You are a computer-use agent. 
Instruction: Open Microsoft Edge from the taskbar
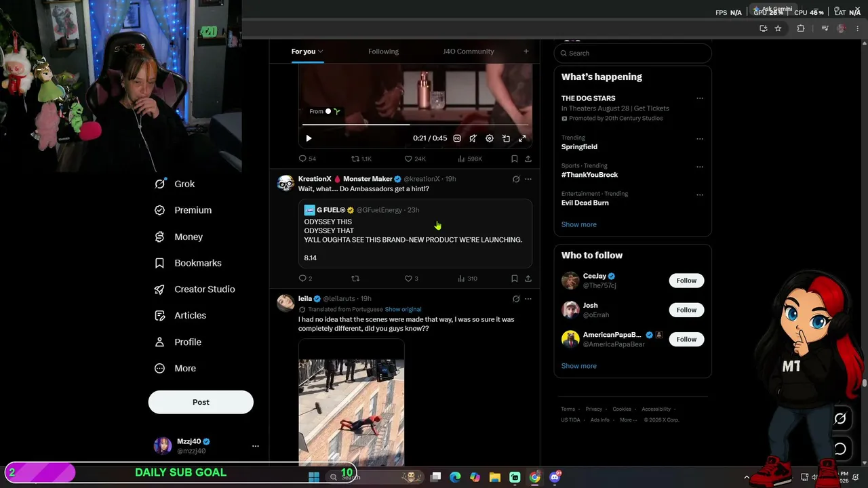(455, 477)
